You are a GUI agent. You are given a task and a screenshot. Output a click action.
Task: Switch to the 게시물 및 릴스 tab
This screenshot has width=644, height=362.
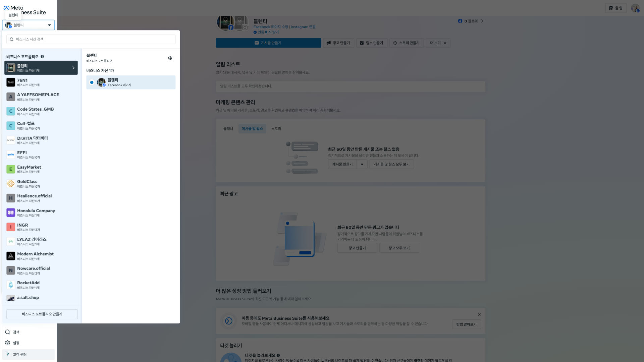(x=252, y=129)
